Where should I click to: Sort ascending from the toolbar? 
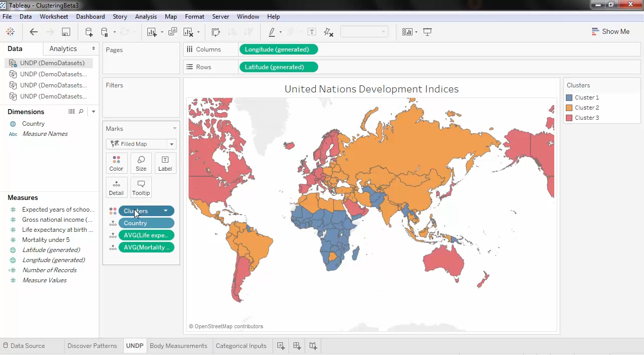(x=232, y=32)
